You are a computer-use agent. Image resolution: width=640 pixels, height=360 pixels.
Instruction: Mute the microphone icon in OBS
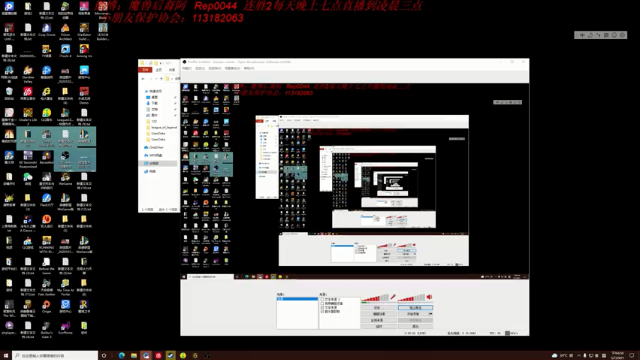(x=393, y=297)
